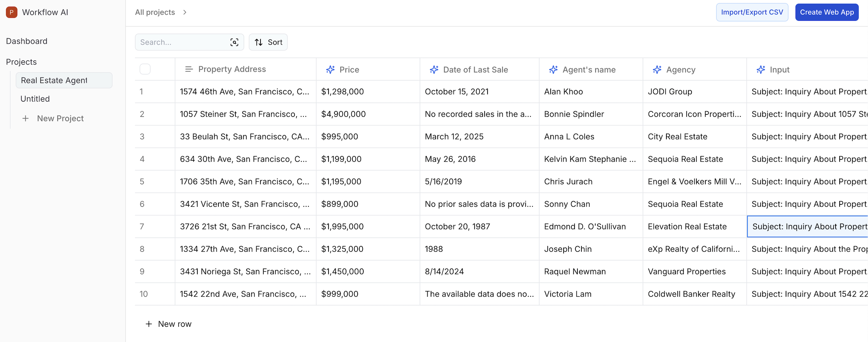Image resolution: width=868 pixels, height=342 pixels.
Task: Open the Dashboard section
Action: [27, 41]
